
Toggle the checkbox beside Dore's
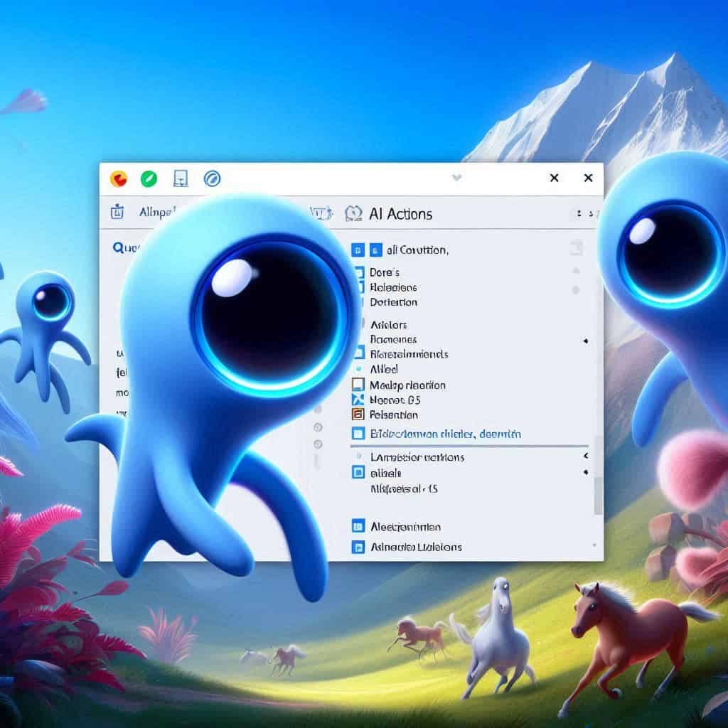(359, 272)
